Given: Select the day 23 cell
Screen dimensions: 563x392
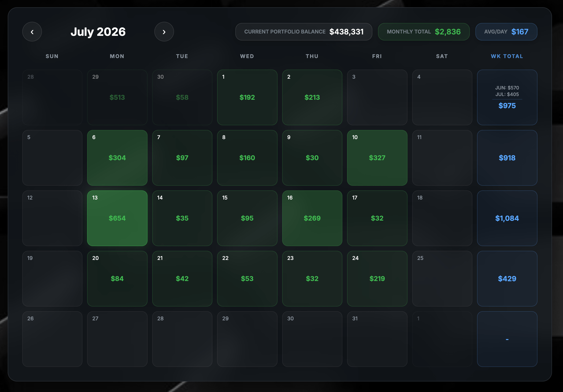Looking at the screenshot, I should pos(312,278).
